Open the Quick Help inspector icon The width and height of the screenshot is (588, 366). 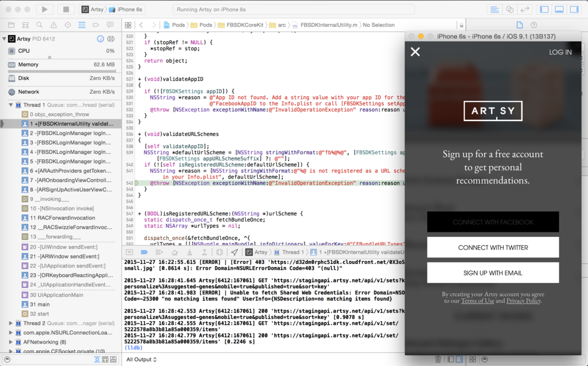click(x=533, y=25)
